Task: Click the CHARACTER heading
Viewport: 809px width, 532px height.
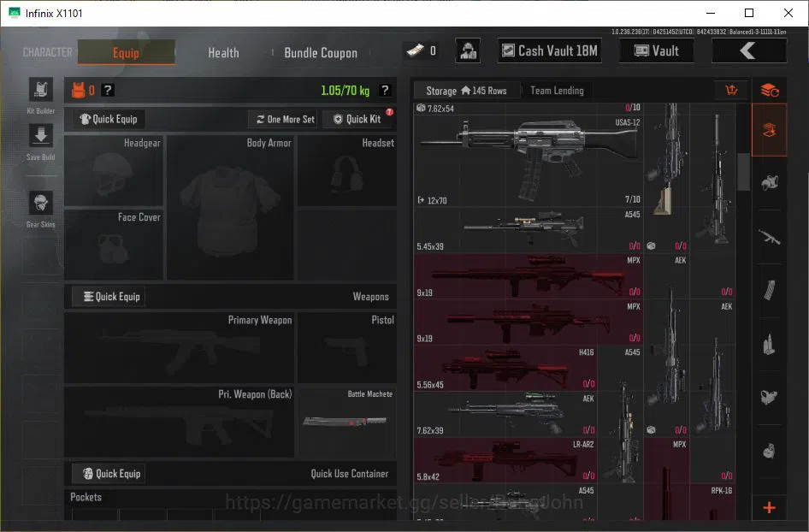Action: (x=48, y=52)
